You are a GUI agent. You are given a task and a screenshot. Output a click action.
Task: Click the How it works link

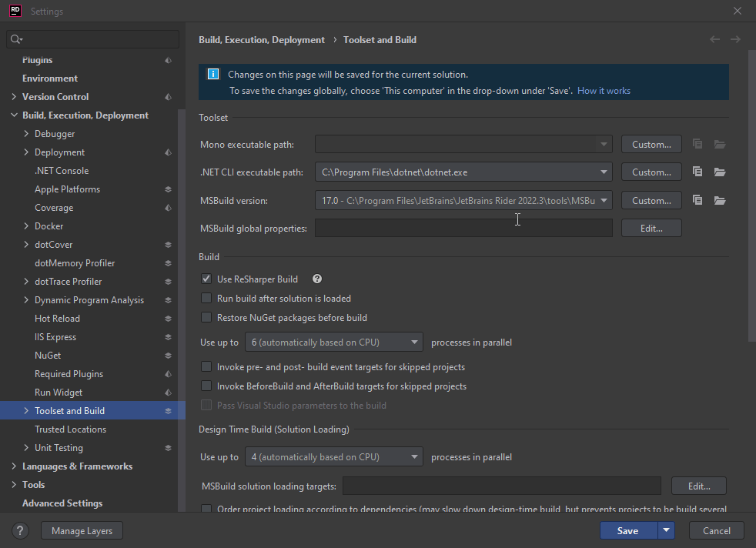click(604, 90)
